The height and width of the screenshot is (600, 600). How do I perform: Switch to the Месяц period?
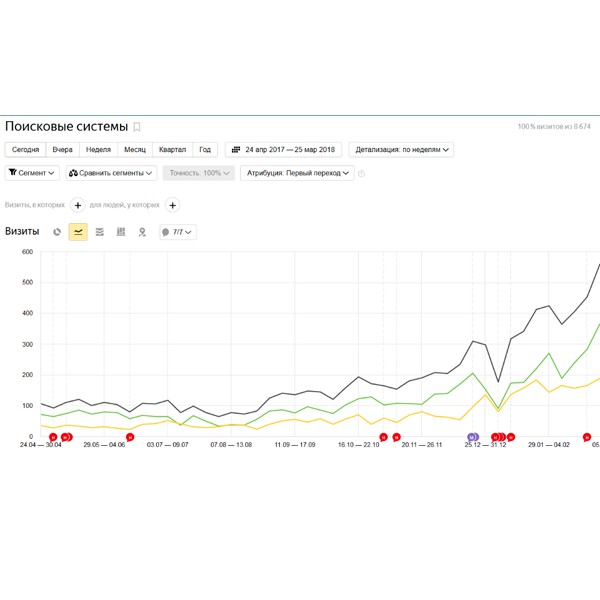coord(134,150)
